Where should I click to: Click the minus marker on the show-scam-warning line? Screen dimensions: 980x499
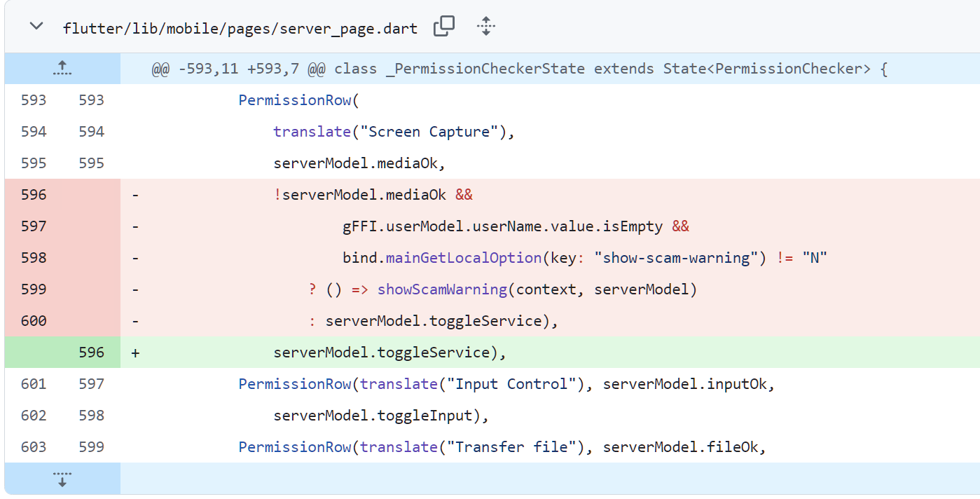pyautogui.click(x=135, y=258)
